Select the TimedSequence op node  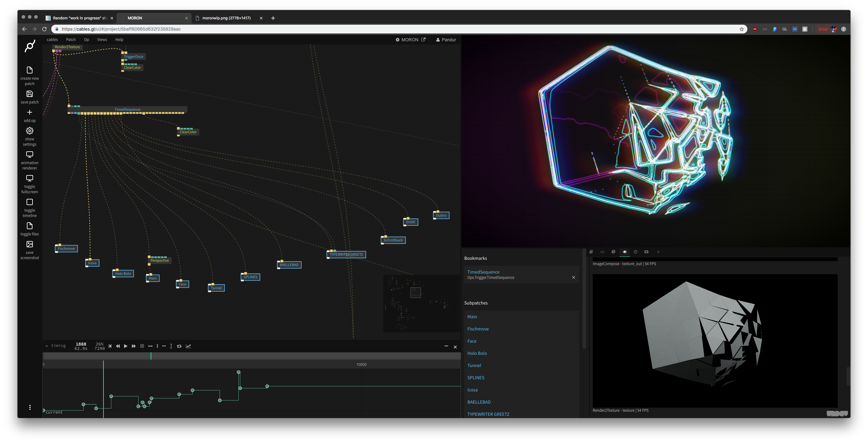point(127,109)
